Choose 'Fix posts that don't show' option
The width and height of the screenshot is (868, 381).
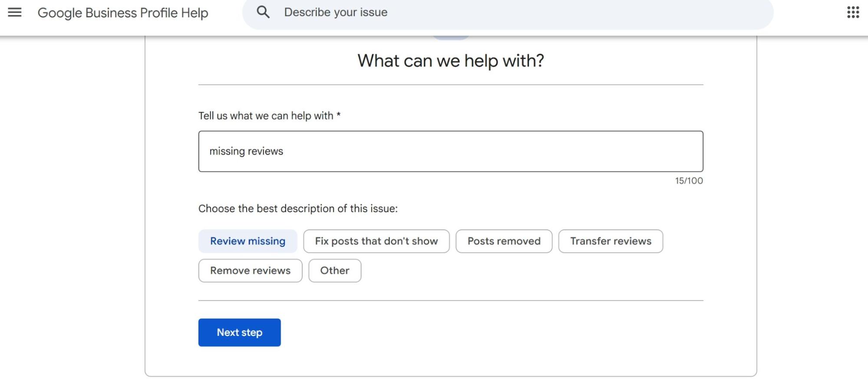tap(376, 241)
